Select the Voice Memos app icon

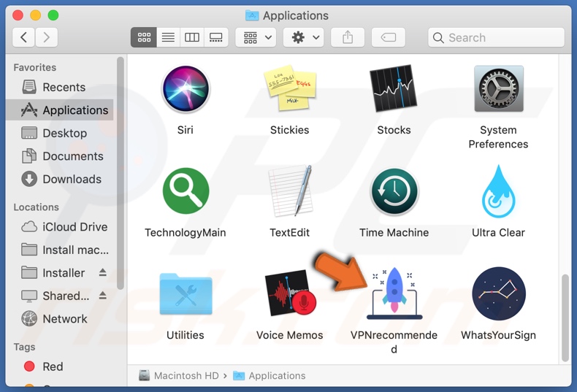[x=291, y=293]
